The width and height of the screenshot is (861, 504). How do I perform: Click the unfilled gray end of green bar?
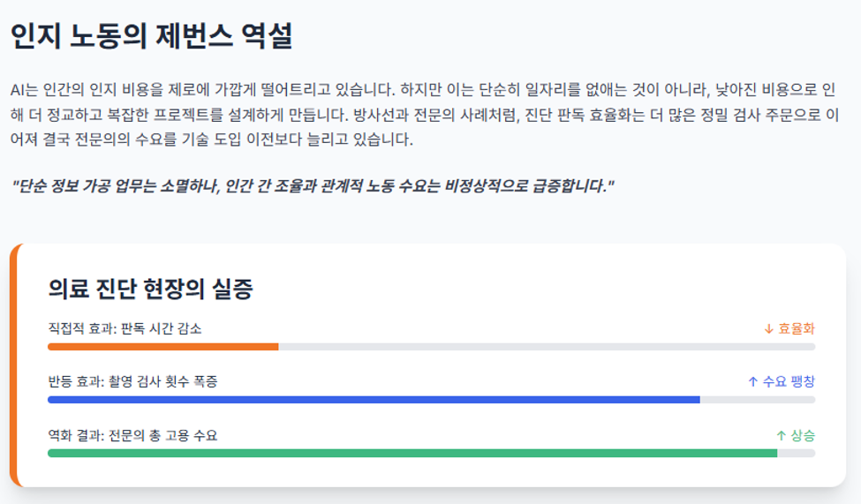pyautogui.click(x=797, y=454)
